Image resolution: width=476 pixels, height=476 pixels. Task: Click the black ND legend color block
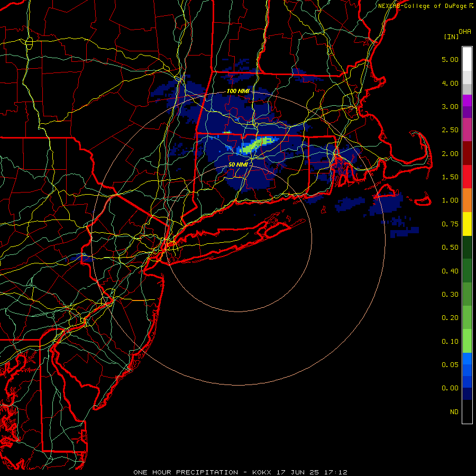pyautogui.click(x=467, y=411)
